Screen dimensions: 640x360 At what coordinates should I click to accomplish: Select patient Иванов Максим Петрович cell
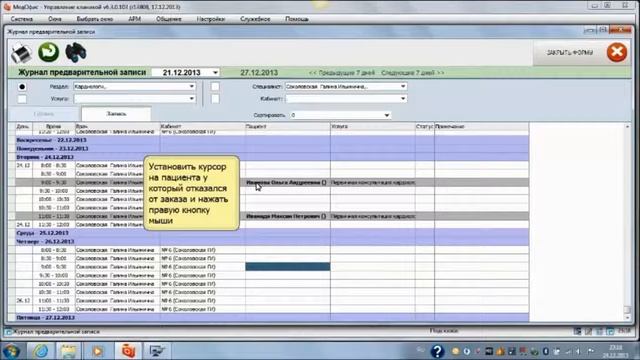(288, 216)
